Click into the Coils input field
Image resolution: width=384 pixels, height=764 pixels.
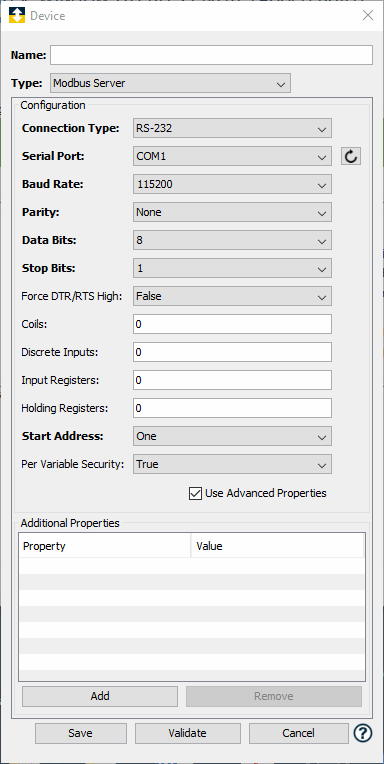[x=232, y=324]
